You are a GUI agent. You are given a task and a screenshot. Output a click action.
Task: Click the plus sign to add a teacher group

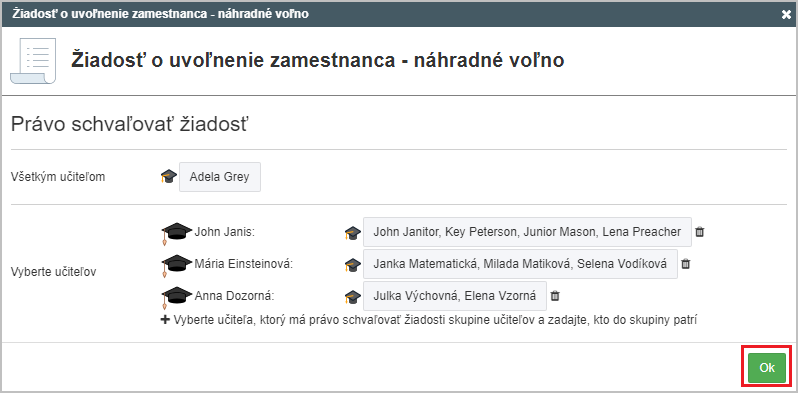tap(165, 320)
